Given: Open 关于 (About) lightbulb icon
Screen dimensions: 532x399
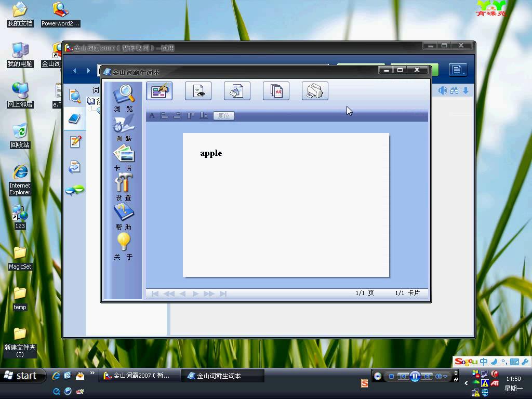Looking at the screenshot, I should (124, 247).
